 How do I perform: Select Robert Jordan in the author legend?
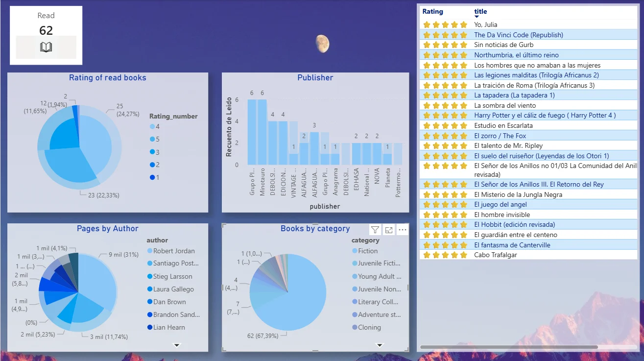coord(174,251)
